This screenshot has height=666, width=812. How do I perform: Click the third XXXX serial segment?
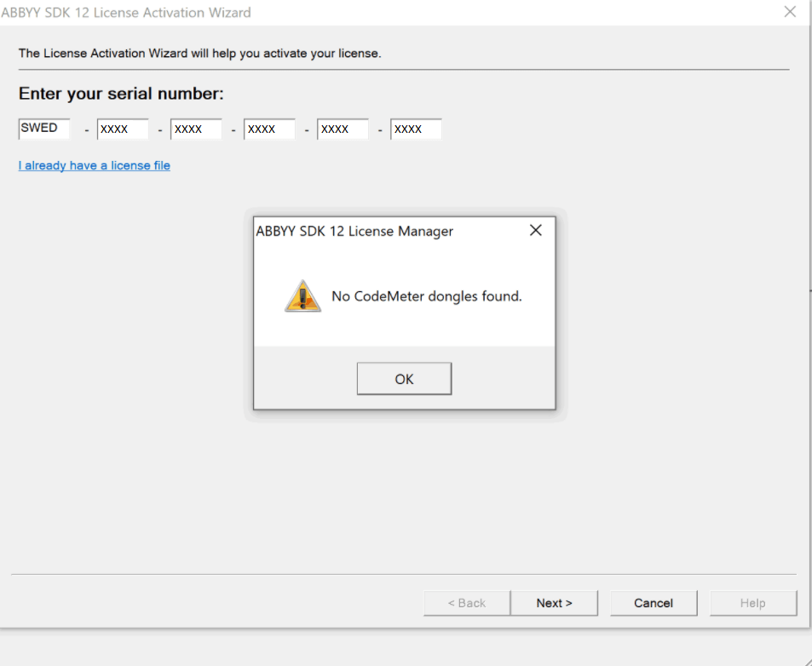268,129
